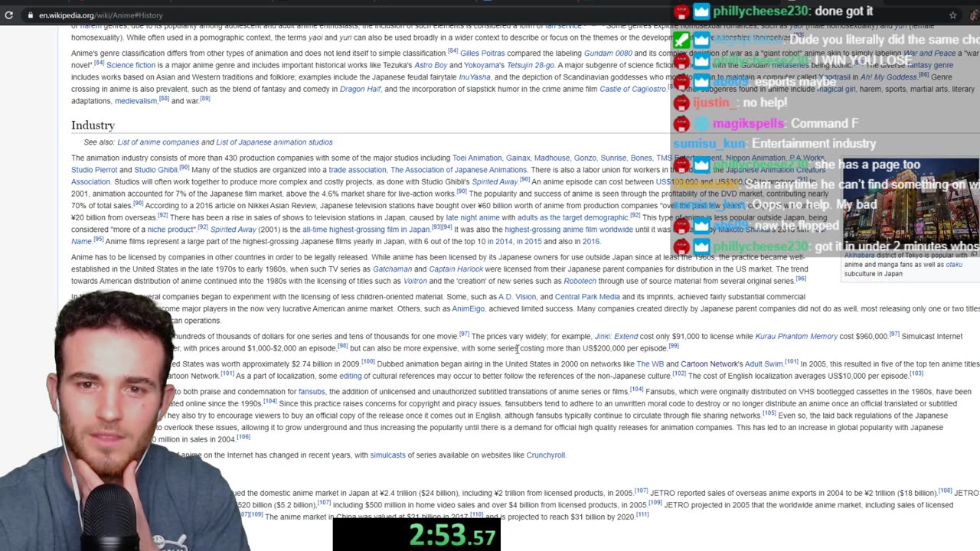Open the Gonzo studio link
This screenshot has width=980, height=551.
coord(585,158)
